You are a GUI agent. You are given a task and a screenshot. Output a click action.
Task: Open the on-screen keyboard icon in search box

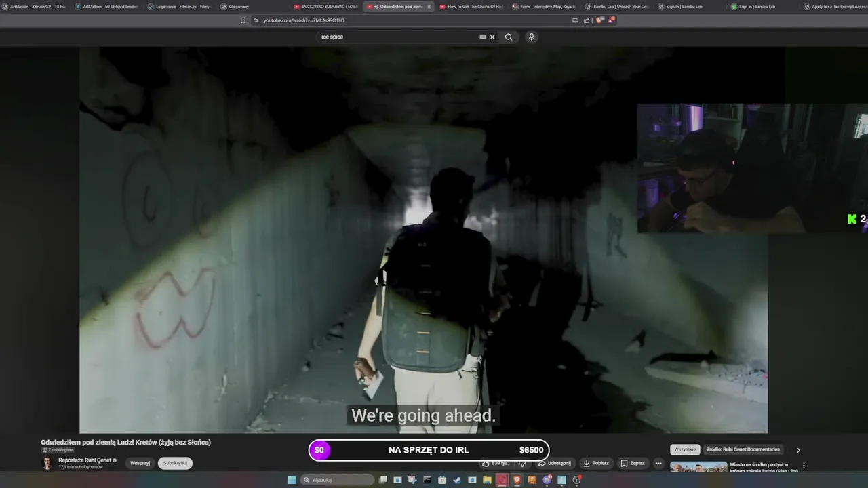[483, 37]
